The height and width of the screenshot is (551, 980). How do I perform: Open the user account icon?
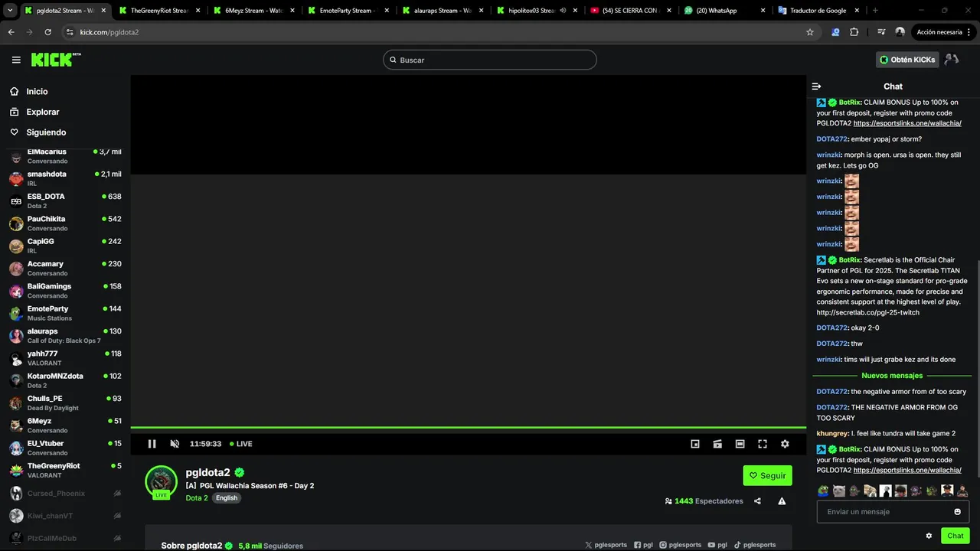pyautogui.click(x=952, y=60)
